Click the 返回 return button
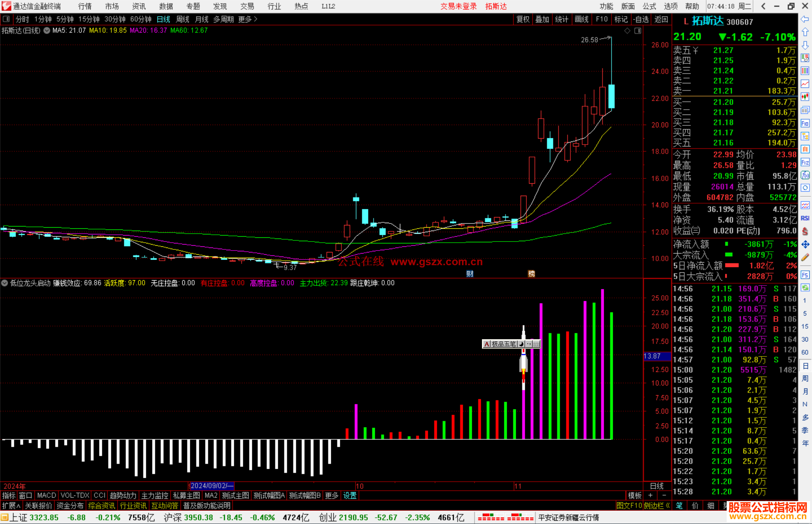Screen dimensions: 812x524 click(661, 19)
